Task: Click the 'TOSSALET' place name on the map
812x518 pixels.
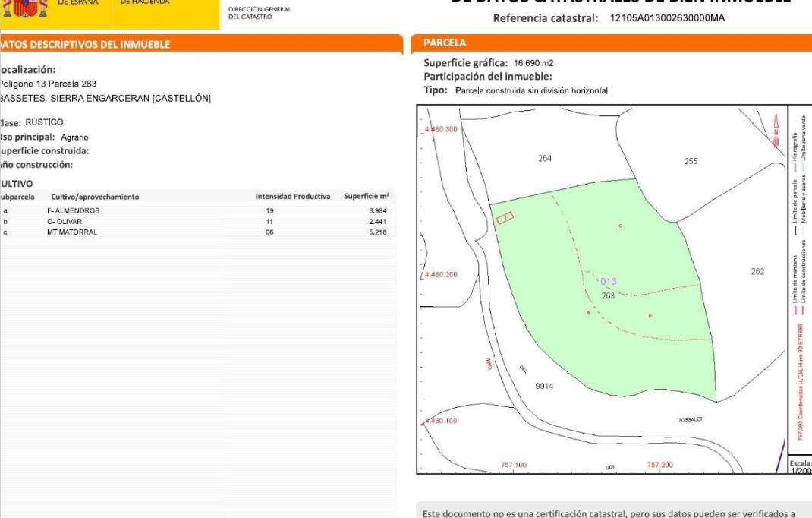Action: [x=691, y=419]
